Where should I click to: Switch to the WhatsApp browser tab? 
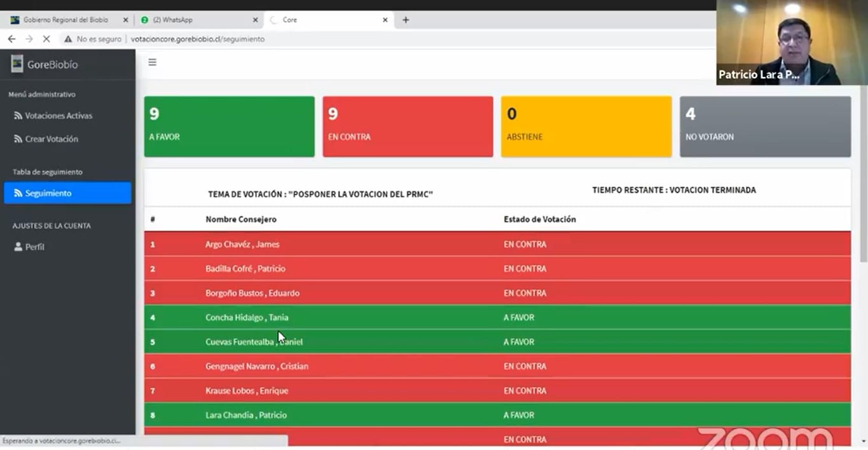coord(198,20)
